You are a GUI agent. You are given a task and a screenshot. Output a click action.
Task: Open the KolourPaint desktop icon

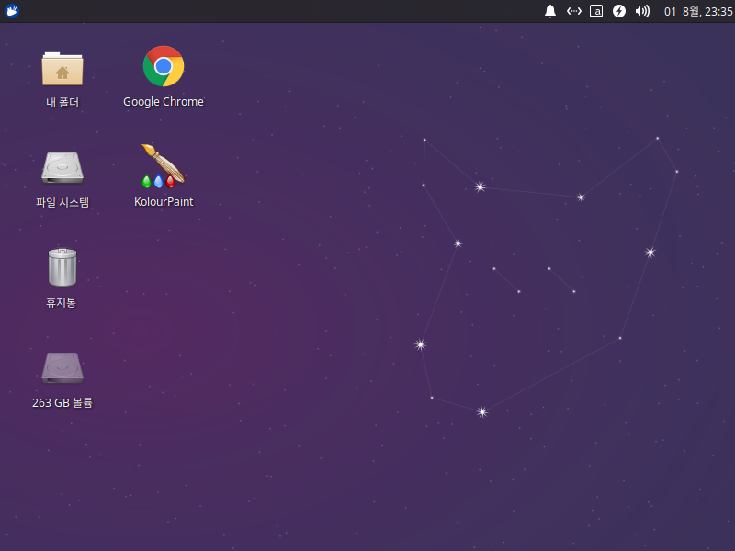pyautogui.click(x=163, y=166)
